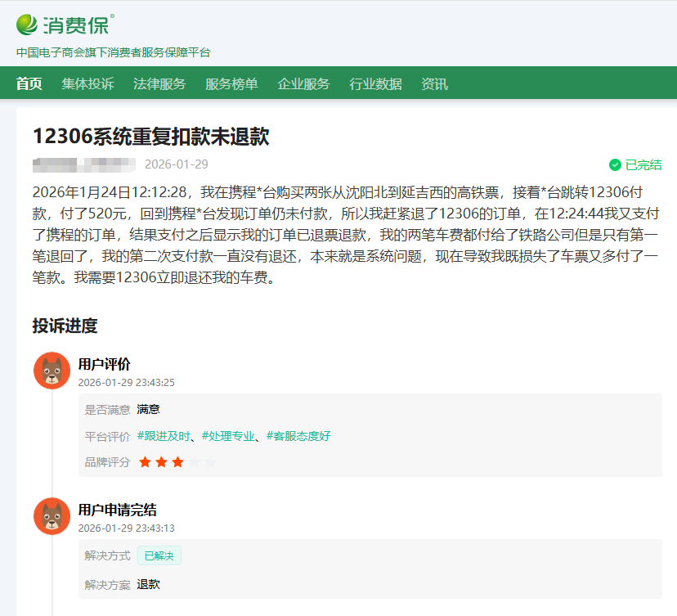Go to 法律服务 section
The width and height of the screenshot is (677, 616).
click(159, 83)
